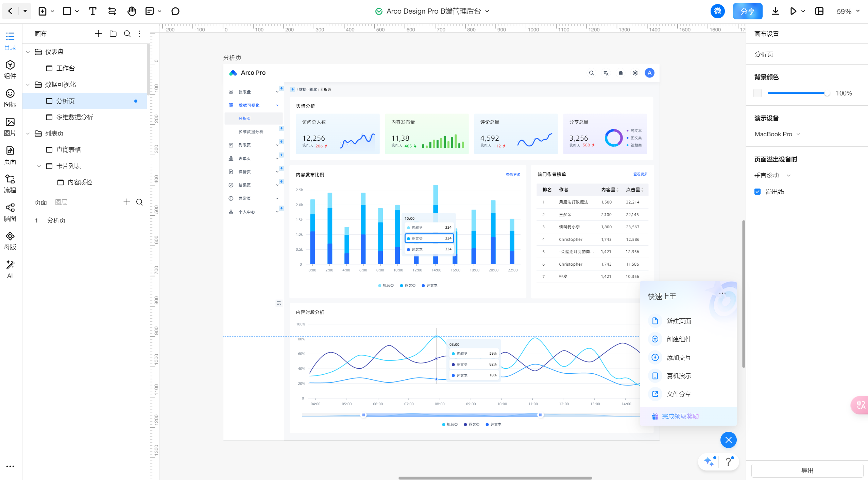This screenshot has height=480, width=868.
Task: Select the rectangle shape tool
Action: click(x=67, y=11)
